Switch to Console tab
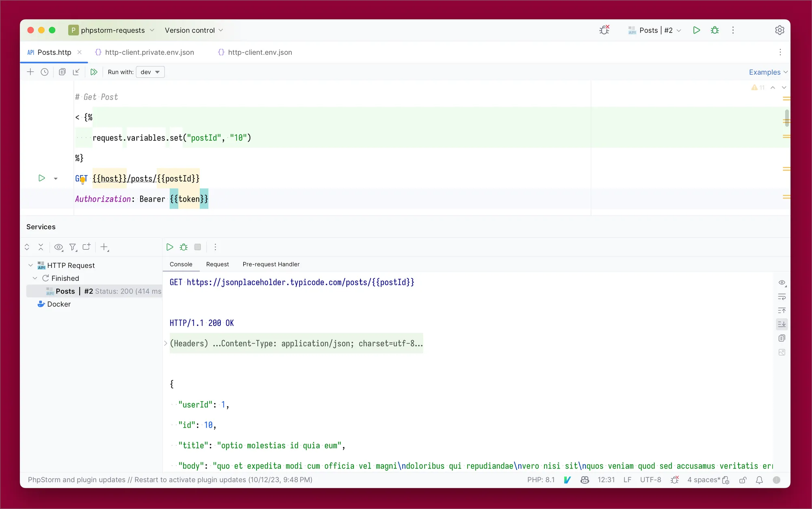Screen dimensions: 812x509 coord(181,264)
